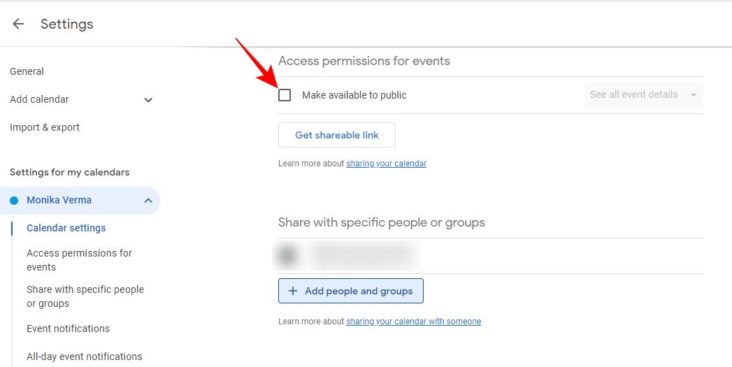This screenshot has height=367, width=732.
Task: Expand the Add calendar section
Action: (148, 99)
